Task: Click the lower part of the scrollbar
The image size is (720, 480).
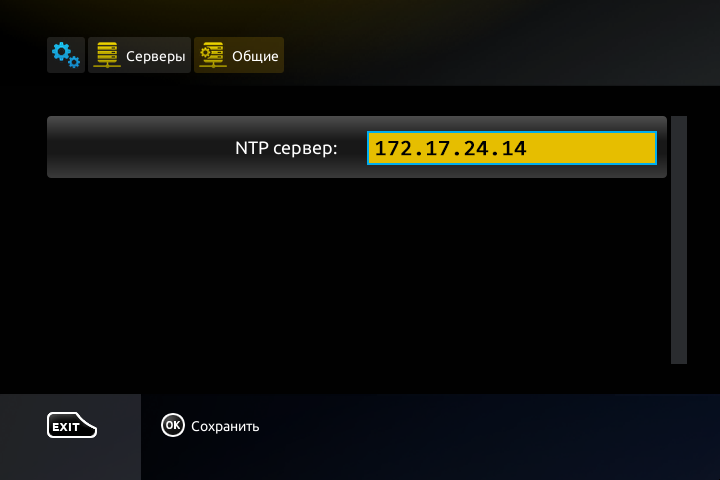Action: [679, 322]
